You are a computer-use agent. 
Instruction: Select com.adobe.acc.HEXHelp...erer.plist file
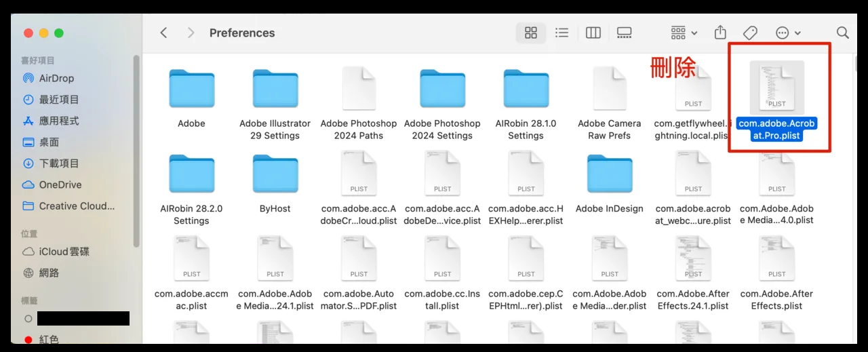[526, 174]
